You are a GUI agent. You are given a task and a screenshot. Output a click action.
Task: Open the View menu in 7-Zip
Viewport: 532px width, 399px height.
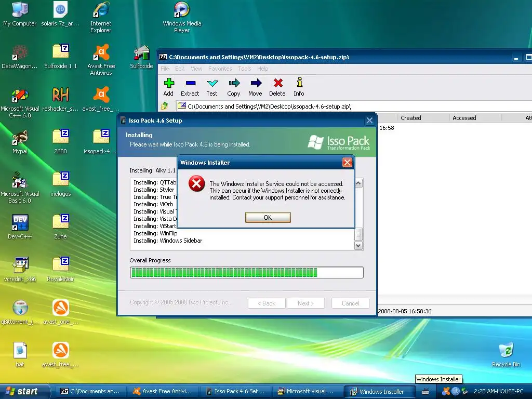(x=196, y=69)
